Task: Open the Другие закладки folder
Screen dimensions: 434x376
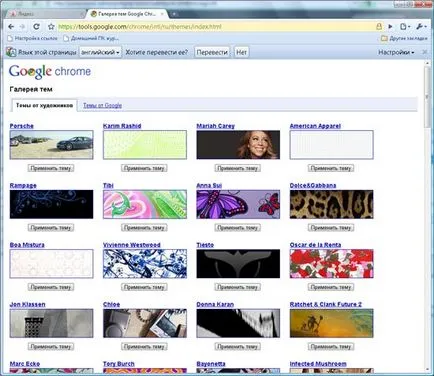Action: point(404,38)
